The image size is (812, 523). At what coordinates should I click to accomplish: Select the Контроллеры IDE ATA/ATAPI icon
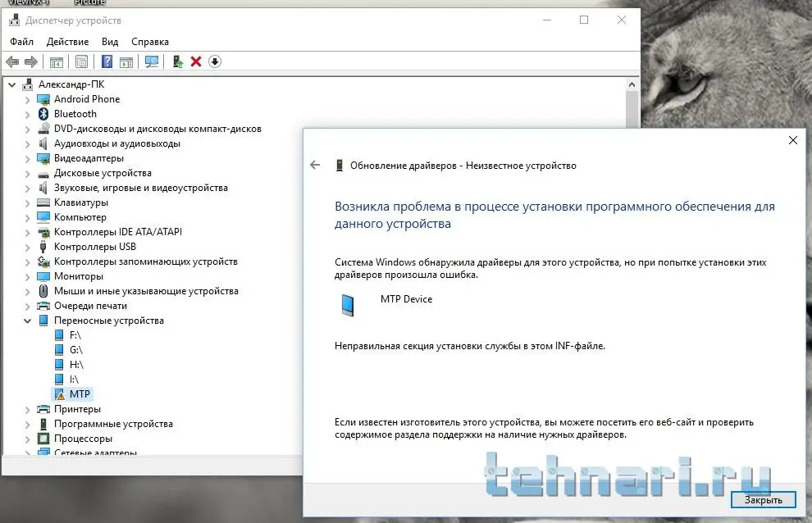pyautogui.click(x=43, y=232)
